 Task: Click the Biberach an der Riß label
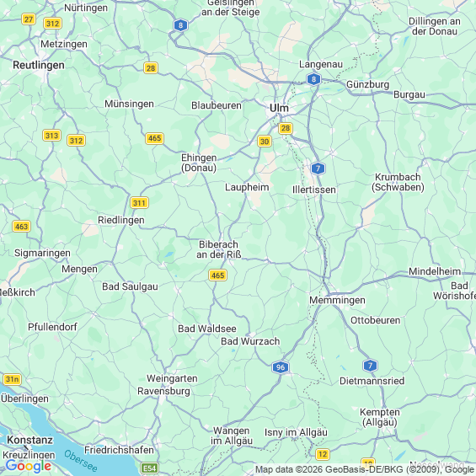(218, 249)
